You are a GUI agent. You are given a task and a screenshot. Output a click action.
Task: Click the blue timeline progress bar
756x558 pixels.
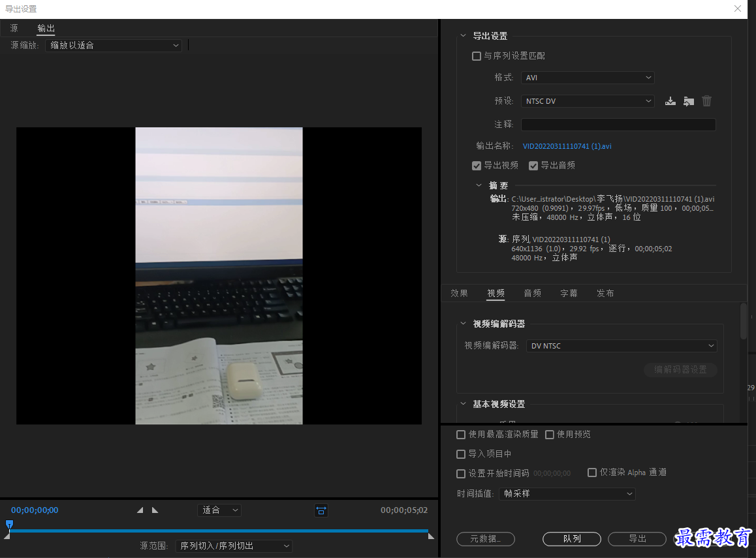[219, 531]
